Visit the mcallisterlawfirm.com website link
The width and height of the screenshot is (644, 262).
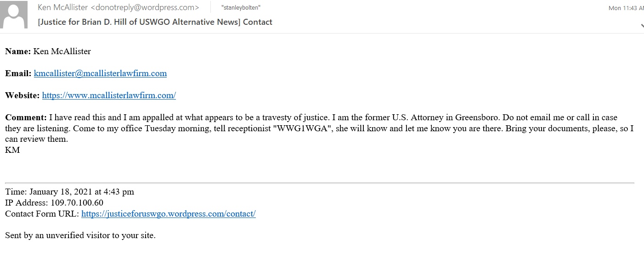(x=109, y=95)
